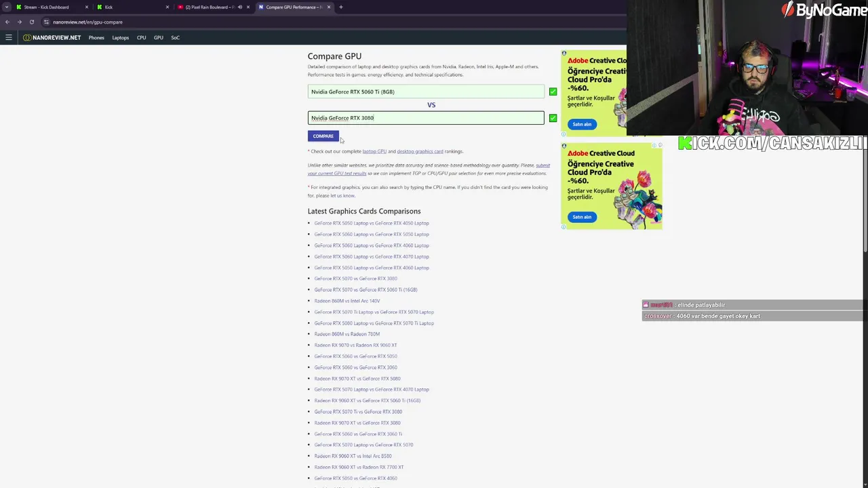This screenshot has width=868, height=488.
Task: Open GeForce RTX 5060 vs RTX 3060 comparison
Action: coord(355,367)
